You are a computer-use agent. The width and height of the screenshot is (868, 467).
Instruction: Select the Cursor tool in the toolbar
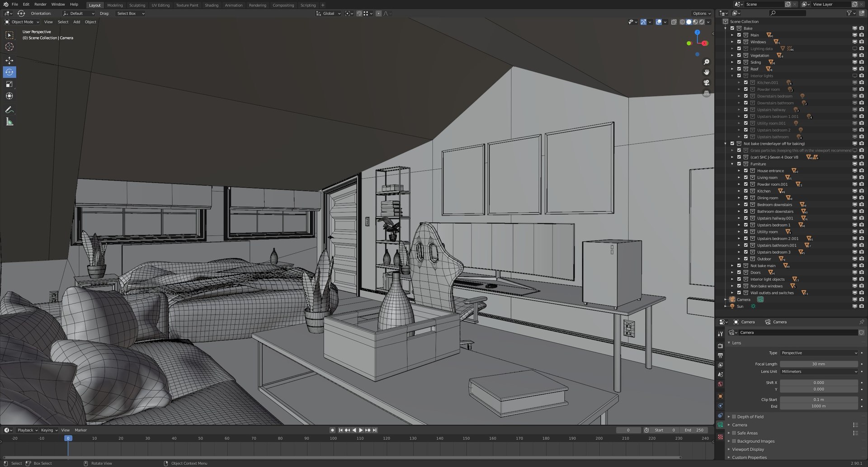coord(9,47)
